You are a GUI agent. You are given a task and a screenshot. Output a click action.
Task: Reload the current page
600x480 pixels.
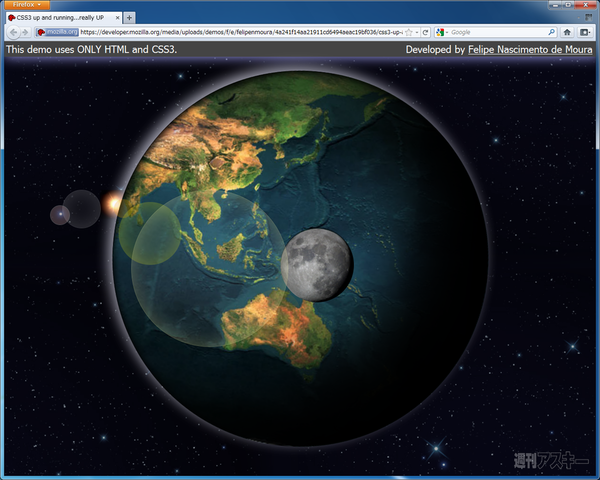[425, 33]
